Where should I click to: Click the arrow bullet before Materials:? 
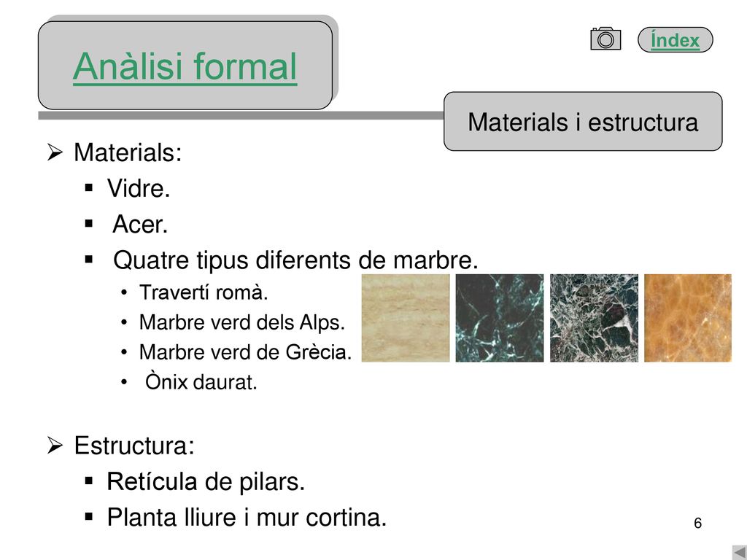point(55,153)
